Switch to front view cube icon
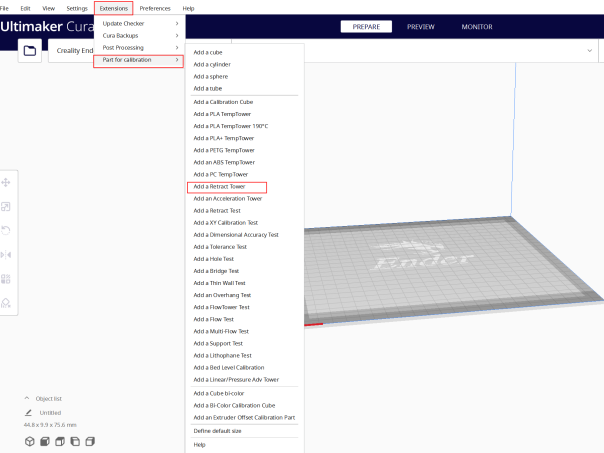Screen dimensions: 604x453 45,441
